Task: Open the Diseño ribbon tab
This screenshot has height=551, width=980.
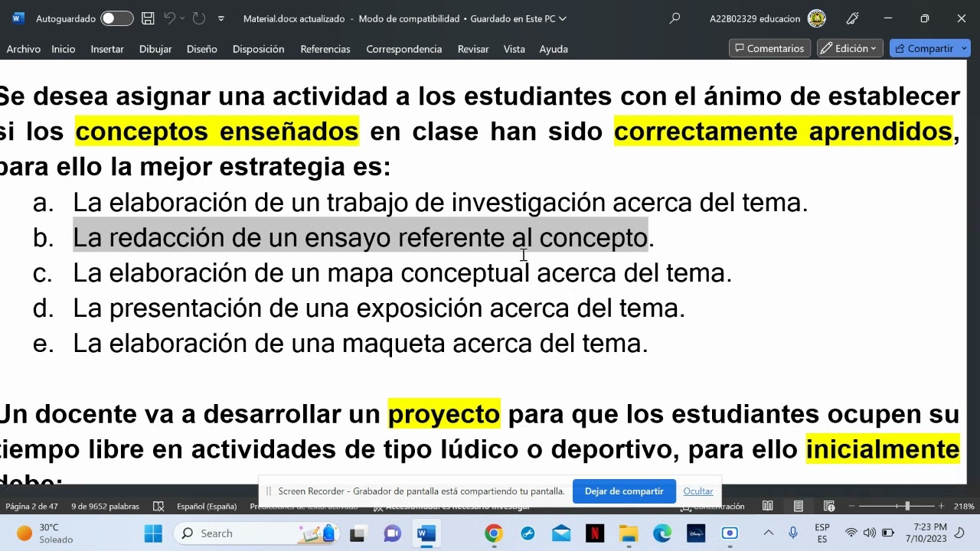Action: [202, 49]
